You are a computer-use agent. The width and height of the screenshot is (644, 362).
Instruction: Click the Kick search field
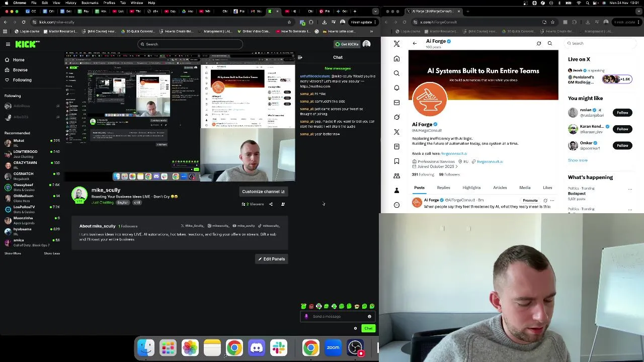pyautogui.click(x=190, y=44)
